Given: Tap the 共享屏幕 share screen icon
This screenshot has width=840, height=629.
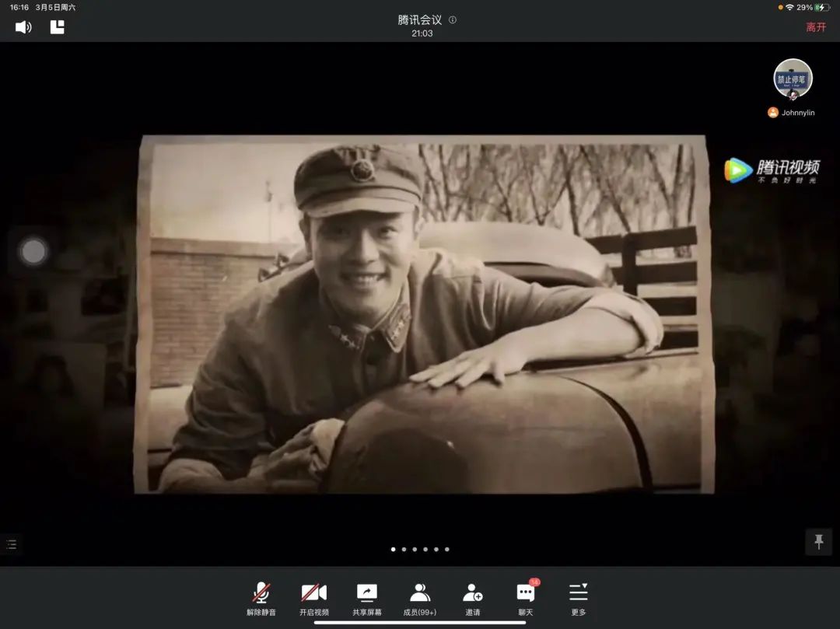Looking at the screenshot, I should coord(367,599).
